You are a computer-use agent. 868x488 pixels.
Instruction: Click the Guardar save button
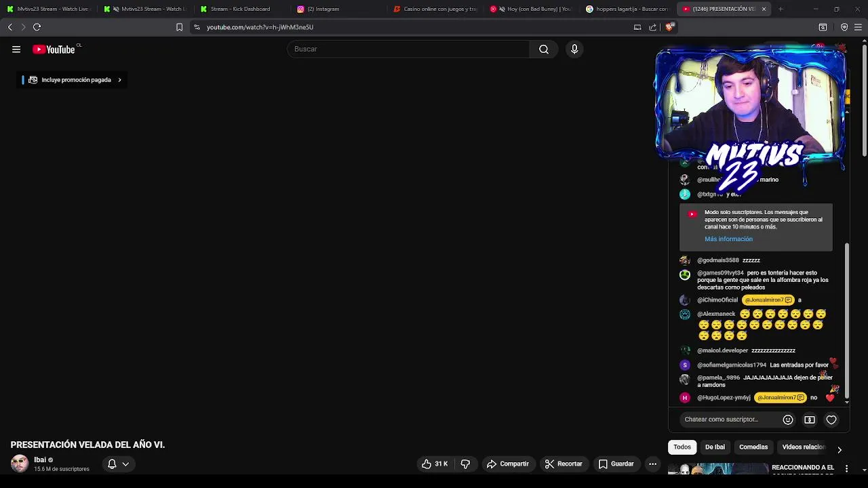point(616,464)
